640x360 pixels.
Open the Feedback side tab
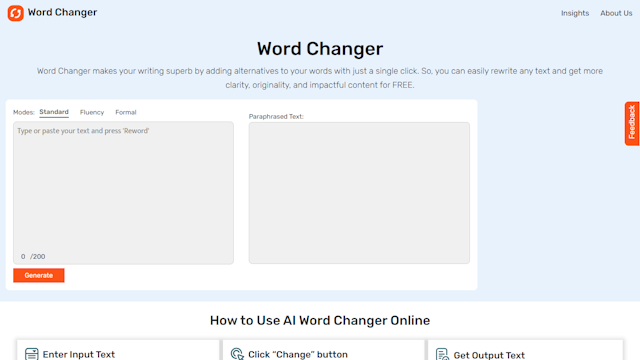coord(632,124)
